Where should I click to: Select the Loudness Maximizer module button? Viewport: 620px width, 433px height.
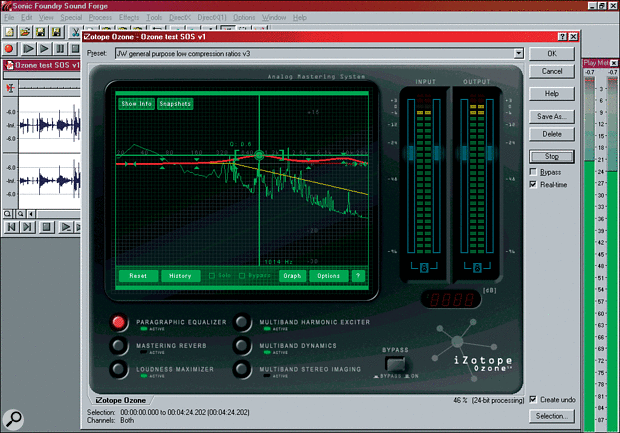[x=119, y=369]
